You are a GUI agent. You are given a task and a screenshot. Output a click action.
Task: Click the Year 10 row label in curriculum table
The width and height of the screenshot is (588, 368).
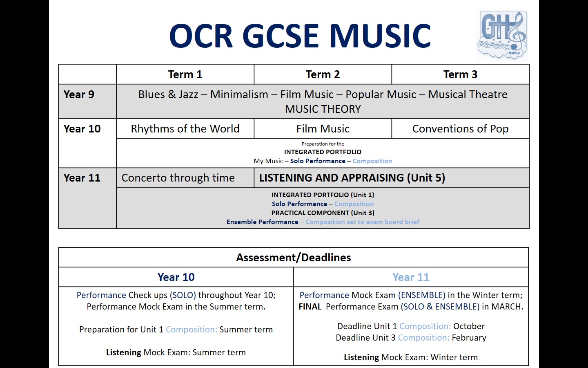(82, 129)
